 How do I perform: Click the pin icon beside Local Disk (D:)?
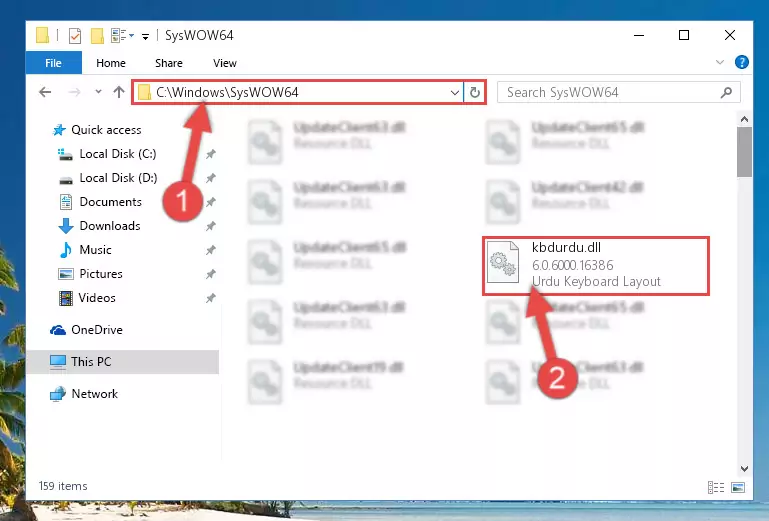click(210, 178)
